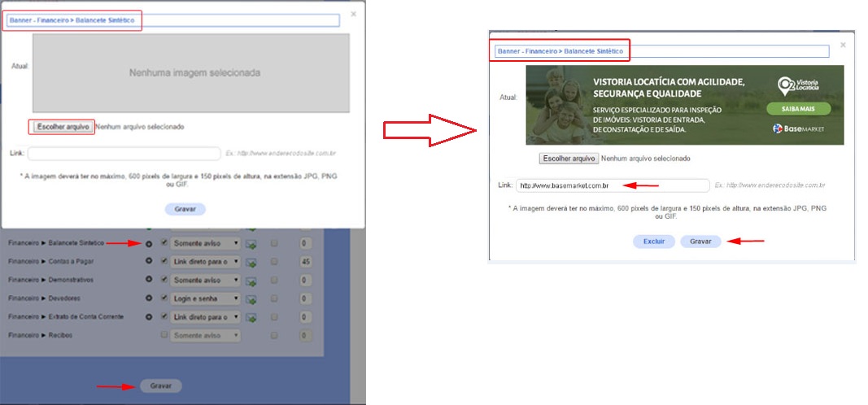This screenshot has width=868, height=405.
Task: Click the Excluir button in the banner dialog
Action: (654, 242)
